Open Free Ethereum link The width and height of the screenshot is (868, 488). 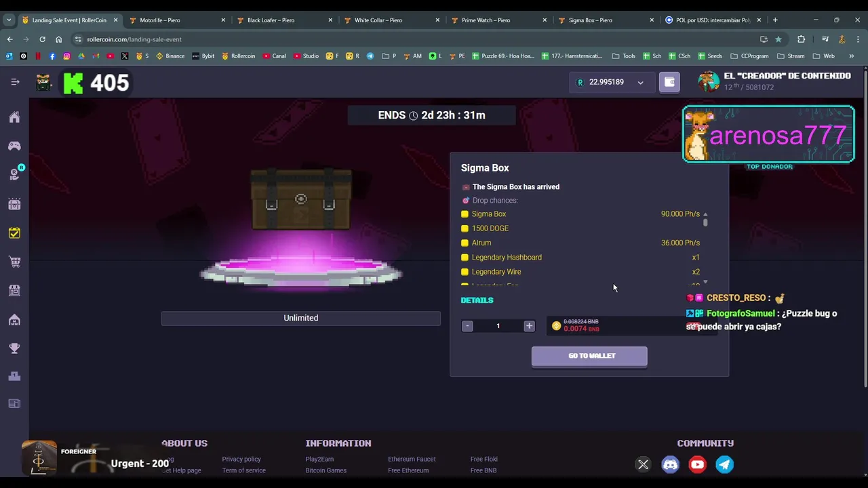pyautogui.click(x=408, y=470)
